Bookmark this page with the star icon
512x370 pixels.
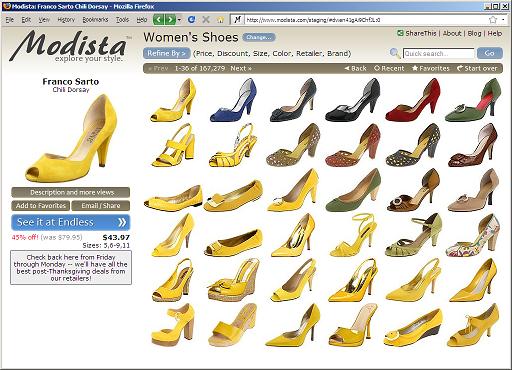point(493,20)
